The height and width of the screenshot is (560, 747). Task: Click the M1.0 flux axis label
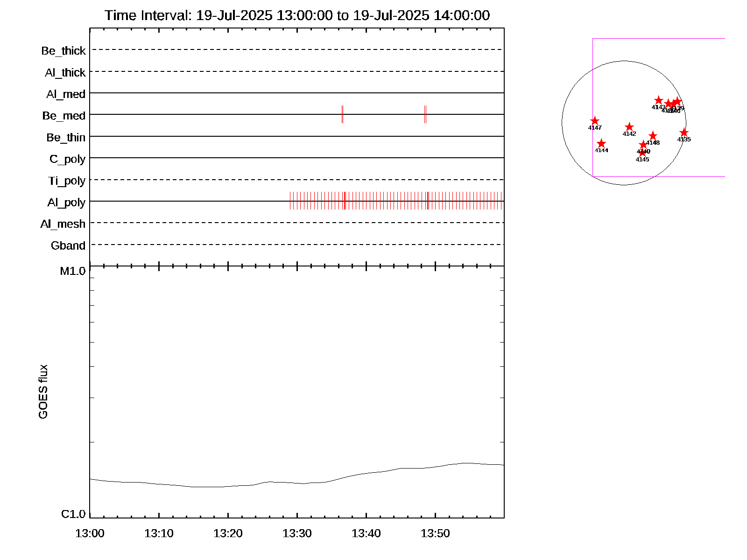click(73, 271)
